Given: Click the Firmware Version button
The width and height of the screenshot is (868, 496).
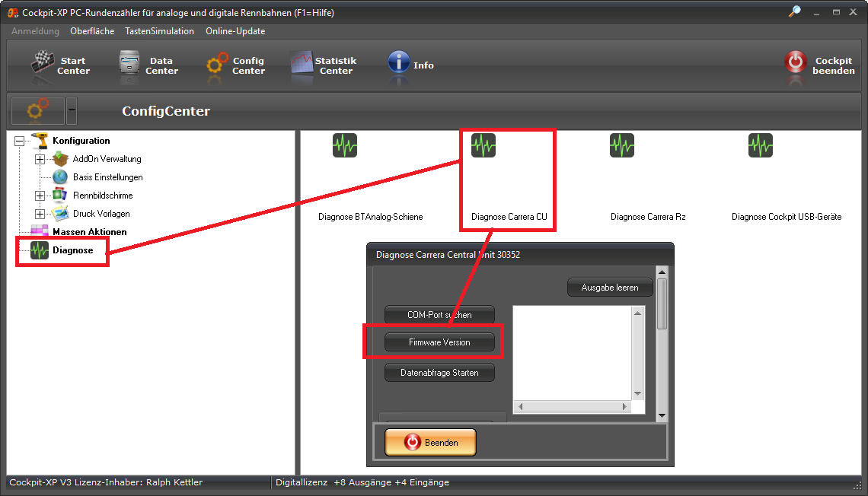Looking at the screenshot, I should tap(439, 342).
